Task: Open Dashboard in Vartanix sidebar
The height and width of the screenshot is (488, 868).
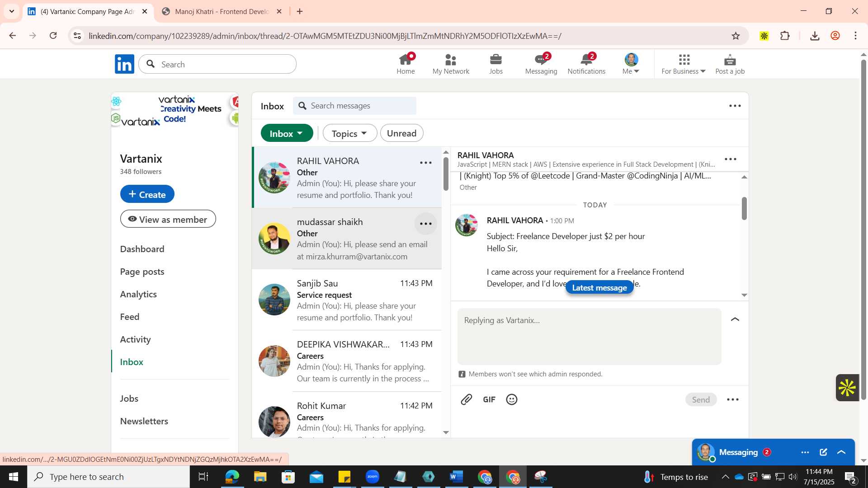Action: pyautogui.click(x=142, y=249)
